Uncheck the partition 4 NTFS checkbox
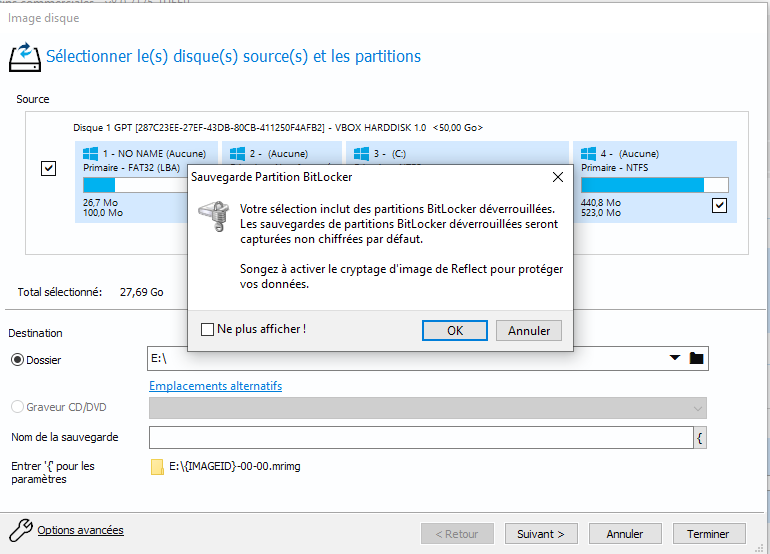 (719, 205)
